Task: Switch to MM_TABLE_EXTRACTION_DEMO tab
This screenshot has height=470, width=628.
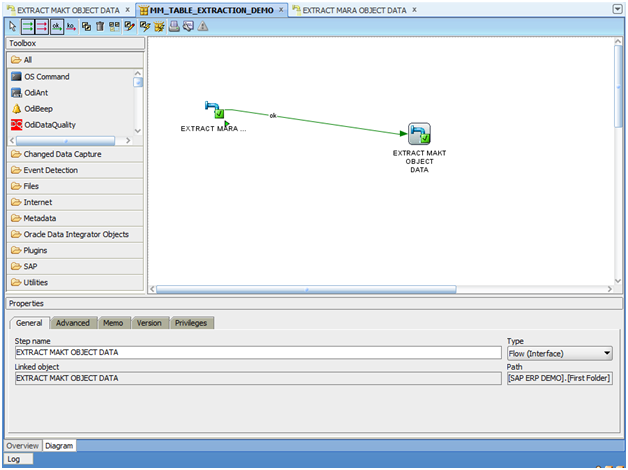Action: [211, 10]
